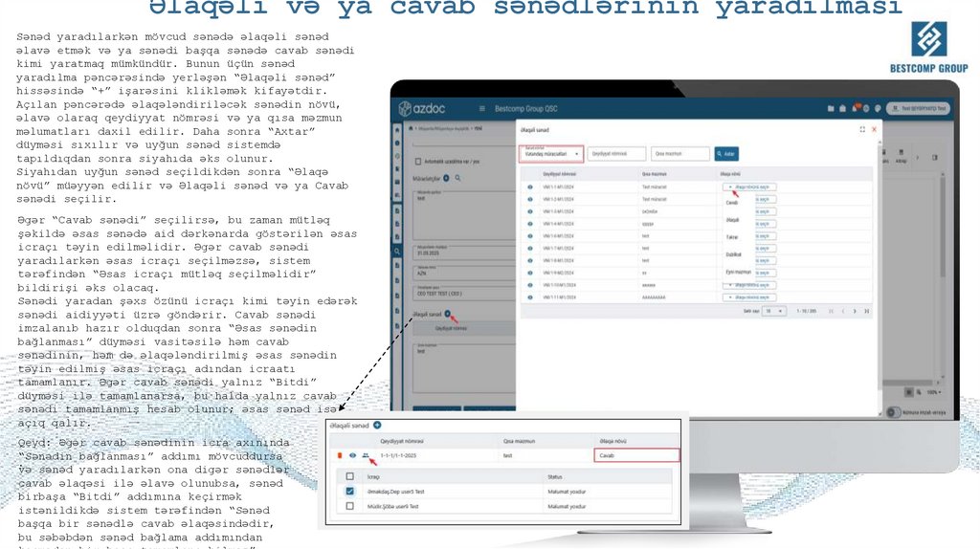Image resolution: width=980 pixels, height=549 pixels.
Task: Click the Bestcomp Group logo
Action: [928, 48]
